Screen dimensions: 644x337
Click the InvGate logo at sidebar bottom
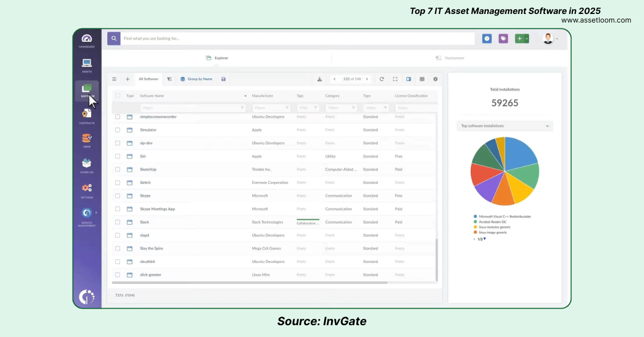point(87,297)
